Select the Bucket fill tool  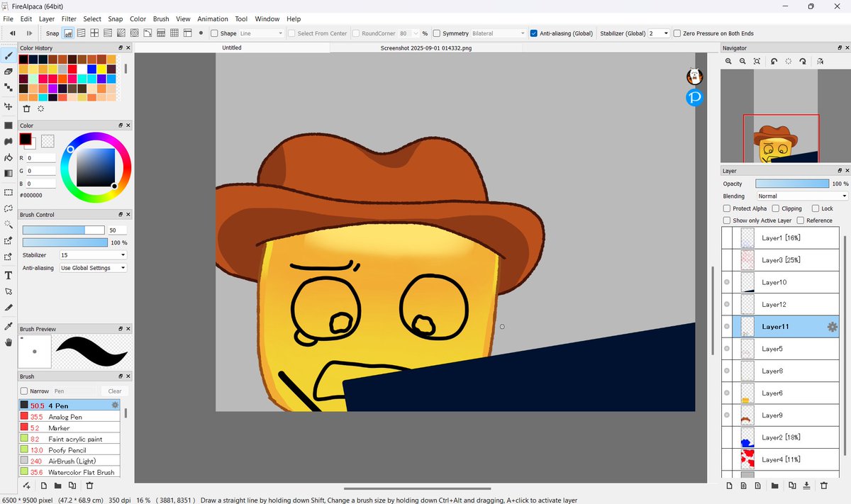click(x=9, y=157)
